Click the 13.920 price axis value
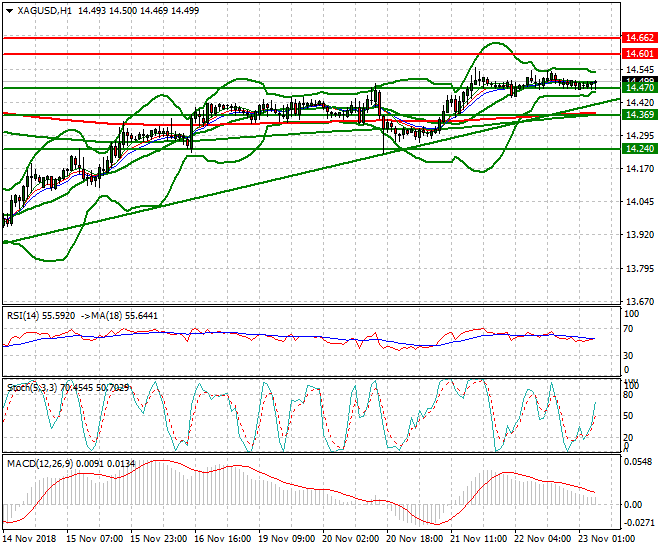 [640, 235]
